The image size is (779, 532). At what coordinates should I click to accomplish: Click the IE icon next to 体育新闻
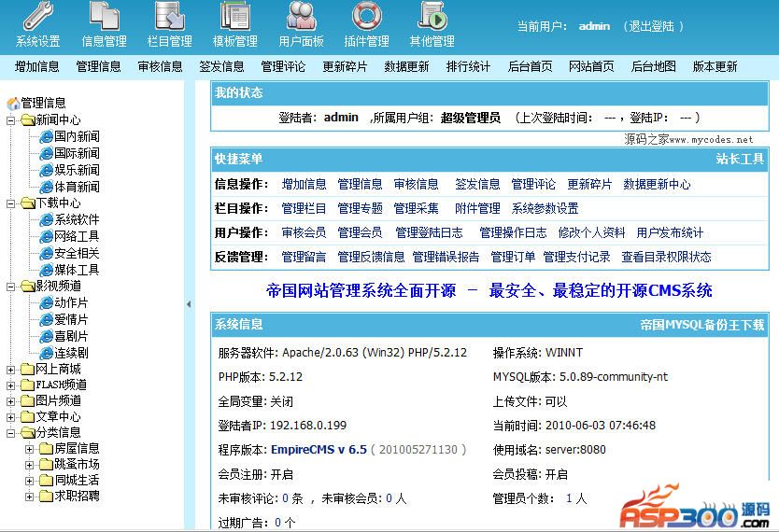[46, 187]
